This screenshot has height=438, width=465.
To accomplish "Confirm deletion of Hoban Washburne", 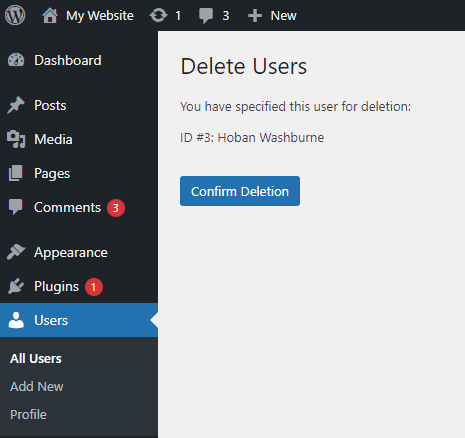I will pyautogui.click(x=240, y=191).
